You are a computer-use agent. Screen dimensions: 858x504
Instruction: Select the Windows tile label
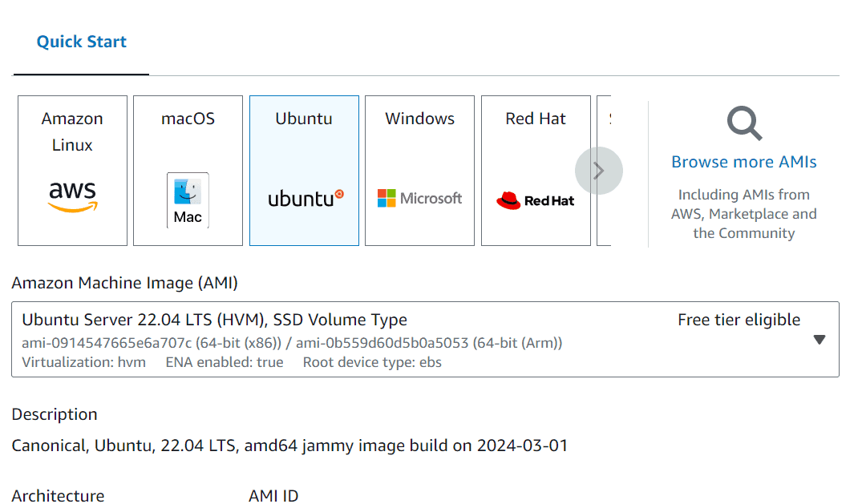click(419, 119)
